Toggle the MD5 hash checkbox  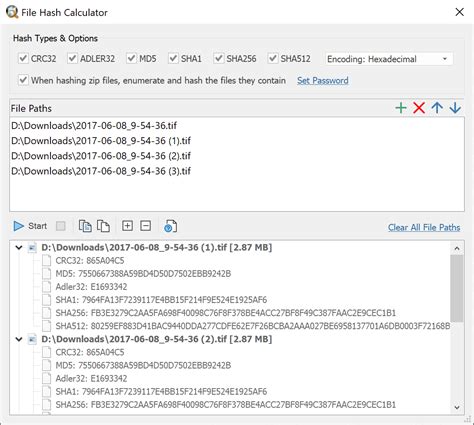coord(131,58)
